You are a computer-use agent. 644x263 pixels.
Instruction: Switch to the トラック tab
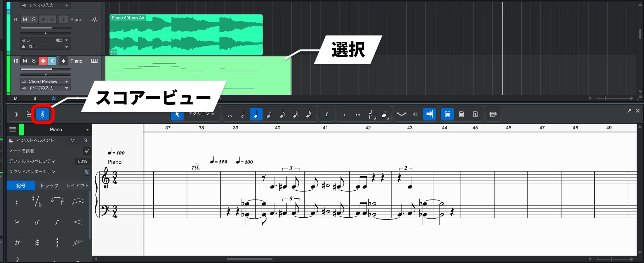coord(49,185)
